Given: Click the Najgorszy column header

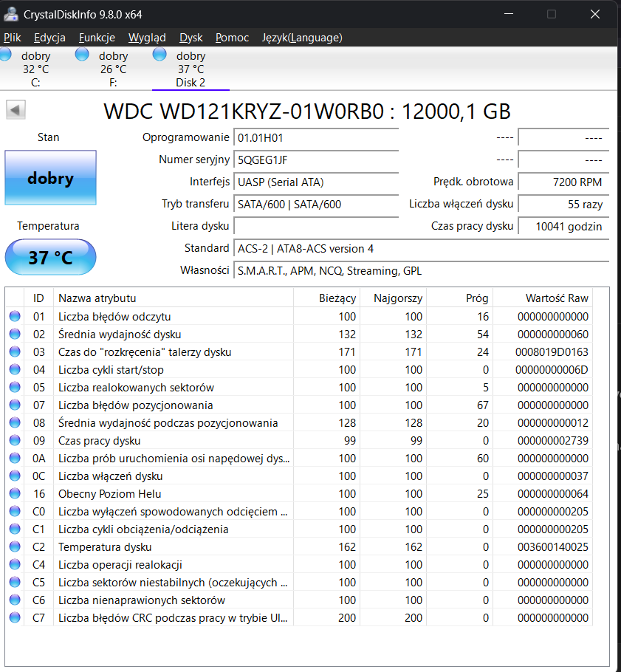Looking at the screenshot, I should pyautogui.click(x=393, y=298).
